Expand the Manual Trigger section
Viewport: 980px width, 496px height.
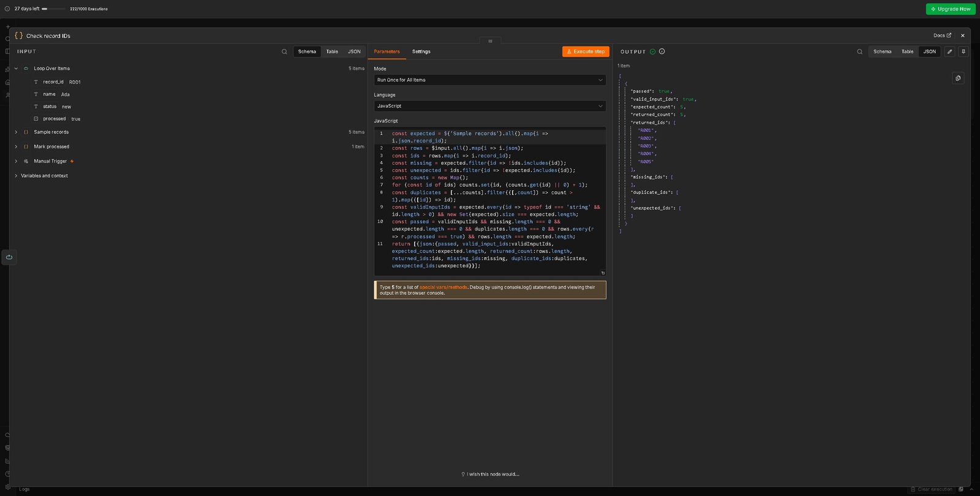16,161
